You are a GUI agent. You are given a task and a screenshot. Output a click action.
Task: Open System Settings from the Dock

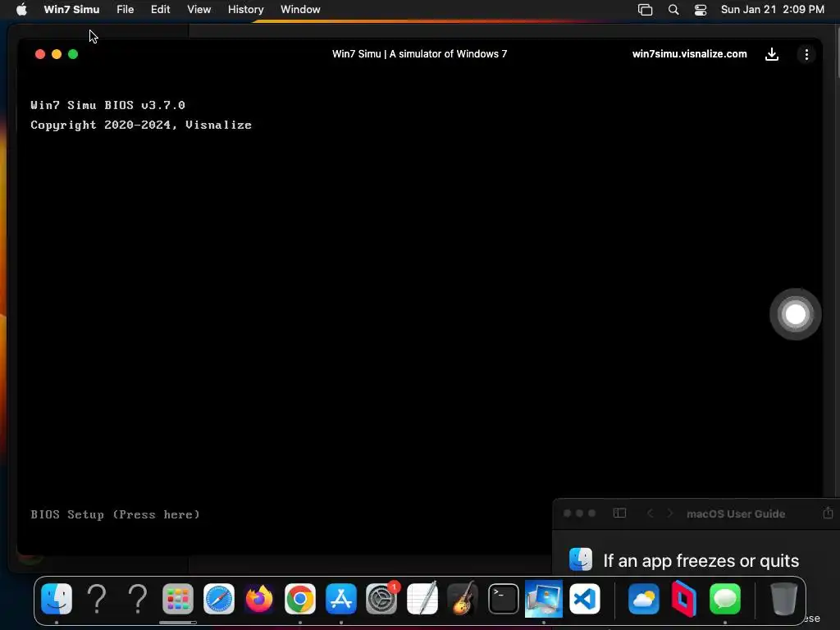coord(381,598)
